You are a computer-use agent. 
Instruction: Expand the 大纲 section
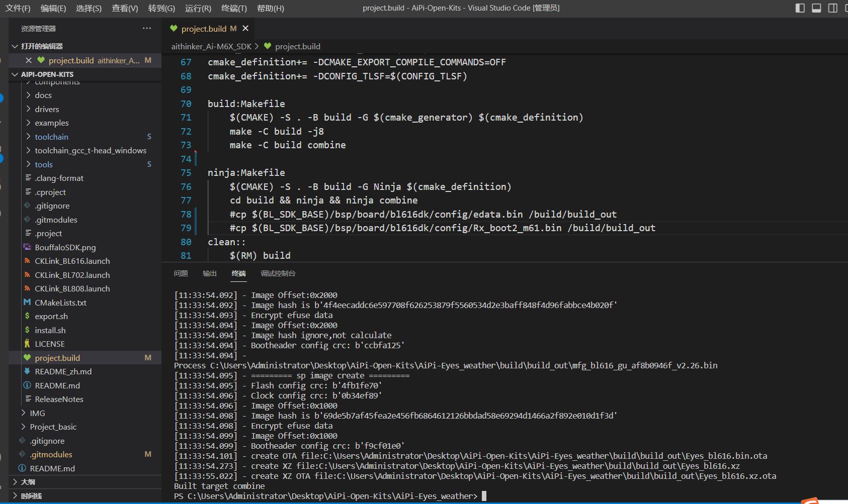coord(86,482)
